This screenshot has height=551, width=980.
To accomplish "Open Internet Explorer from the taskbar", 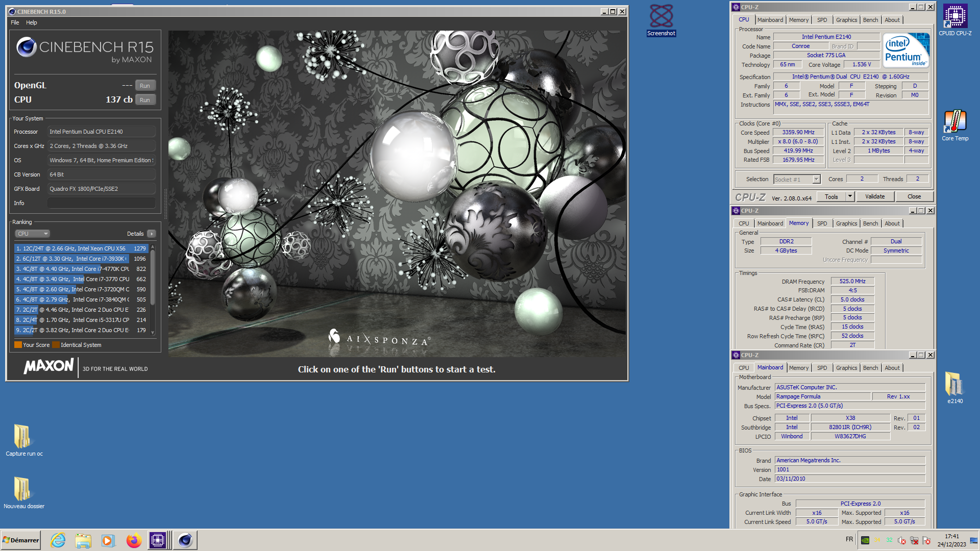I will [x=58, y=540].
